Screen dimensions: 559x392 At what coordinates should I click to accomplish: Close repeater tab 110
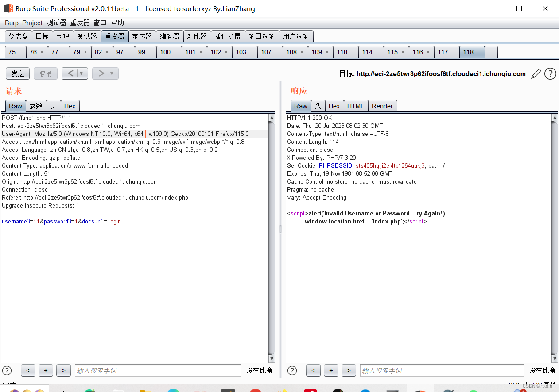coord(353,52)
